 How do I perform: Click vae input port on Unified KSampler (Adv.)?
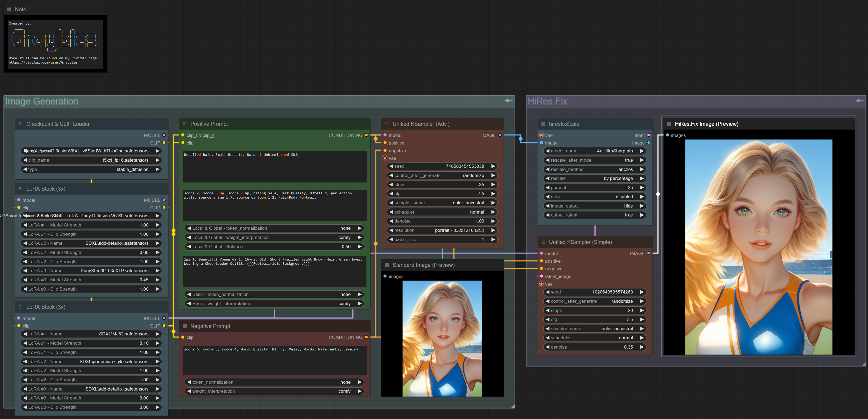pyautogui.click(x=385, y=158)
